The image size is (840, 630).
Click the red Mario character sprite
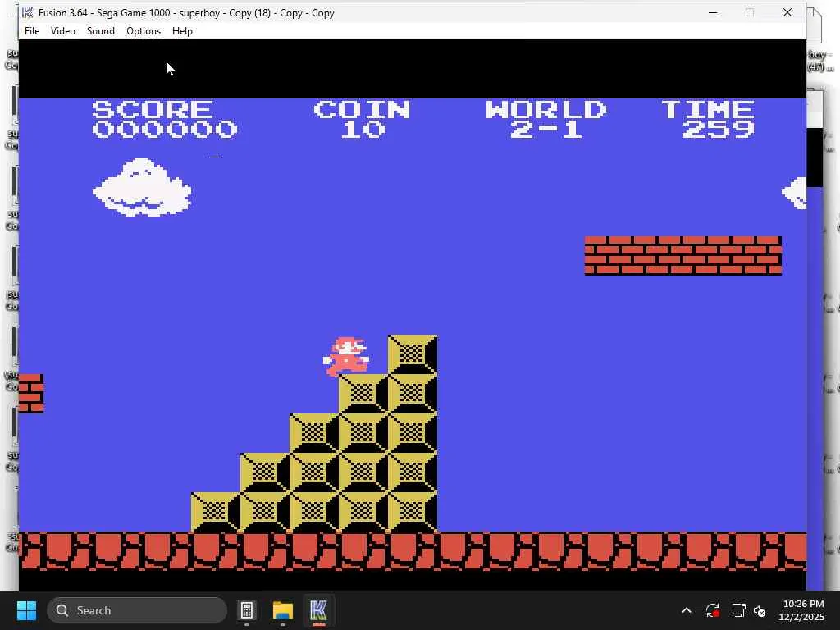click(x=346, y=357)
